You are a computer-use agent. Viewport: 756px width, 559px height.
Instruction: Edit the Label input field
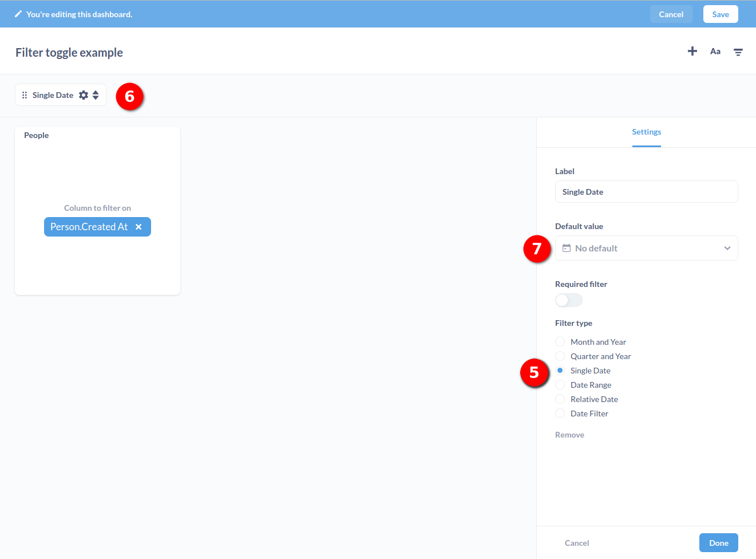[x=647, y=192]
